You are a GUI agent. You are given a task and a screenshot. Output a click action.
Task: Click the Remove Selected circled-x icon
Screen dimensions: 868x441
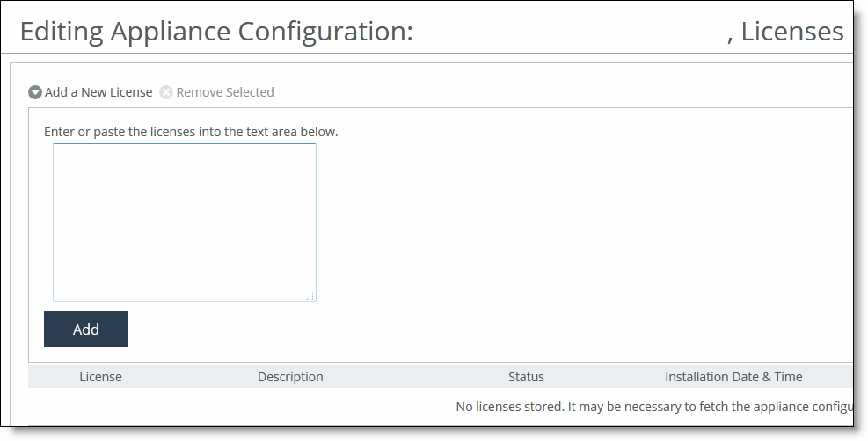[166, 92]
